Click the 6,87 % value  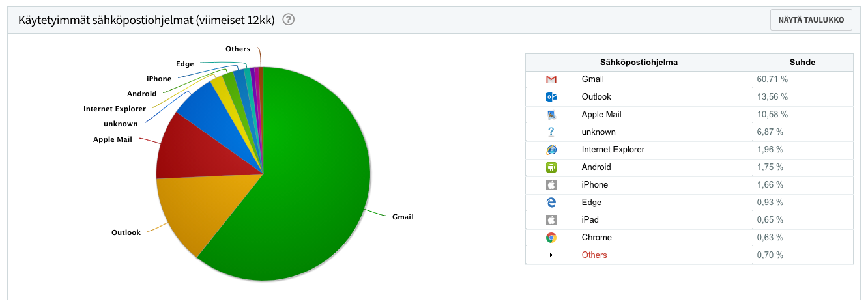(x=770, y=132)
